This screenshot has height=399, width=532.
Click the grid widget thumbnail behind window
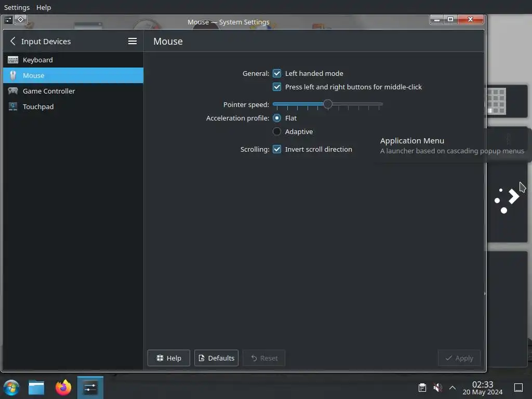click(496, 101)
